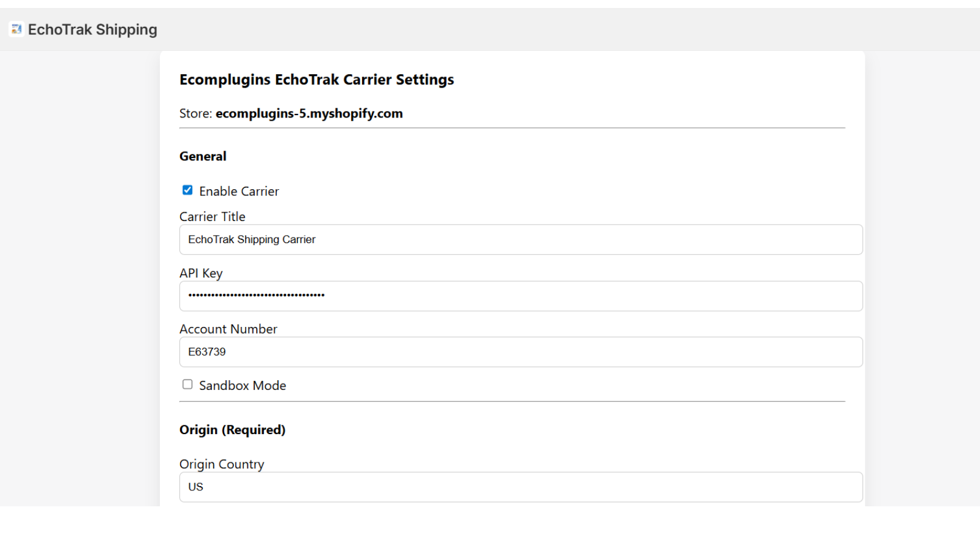The height and width of the screenshot is (551, 980).
Task: Click into the masked API Key field
Action: coord(521,296)
